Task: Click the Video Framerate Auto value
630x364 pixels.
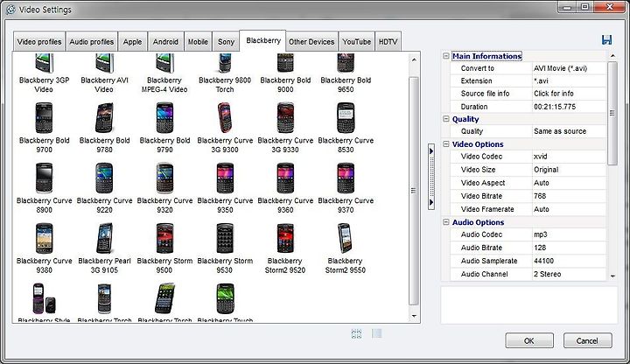Action: coord(569,209)
